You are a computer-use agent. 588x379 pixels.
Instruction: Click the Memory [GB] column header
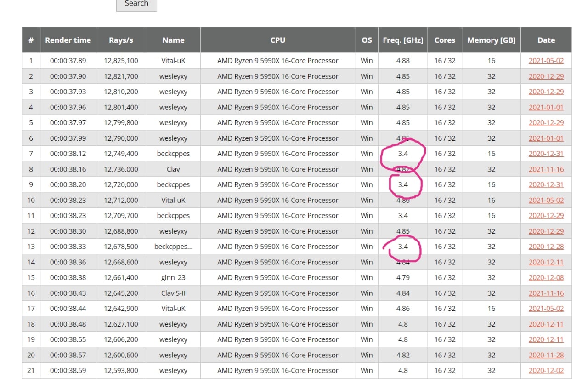click(492, 40)
